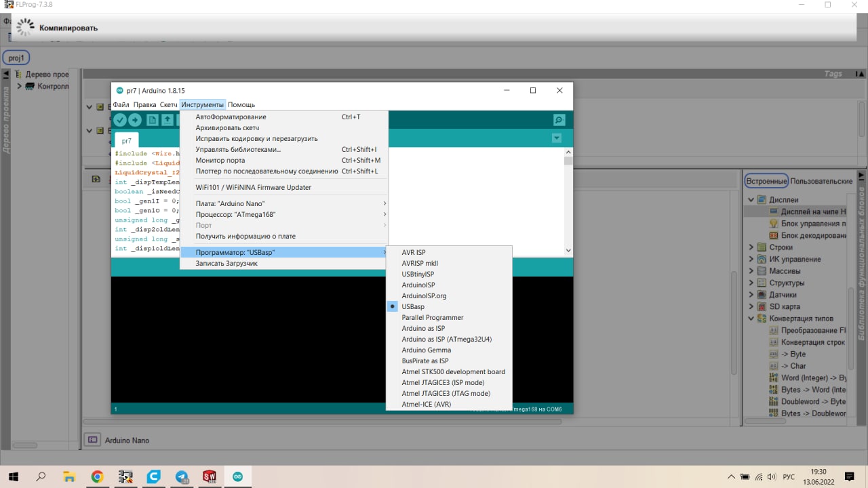Open the sketch tab dropdown arrow

coord(557,138)
